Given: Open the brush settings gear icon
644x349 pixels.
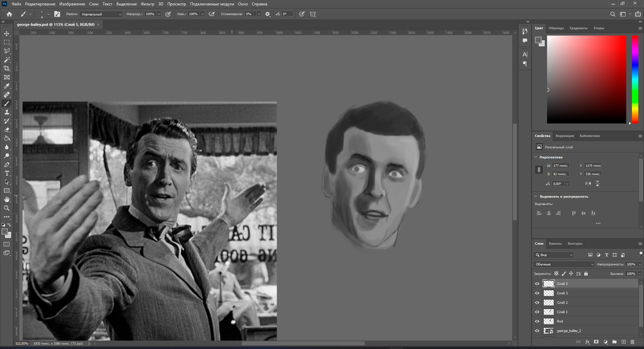Looking at the screenshot, I should pos(268,14).
